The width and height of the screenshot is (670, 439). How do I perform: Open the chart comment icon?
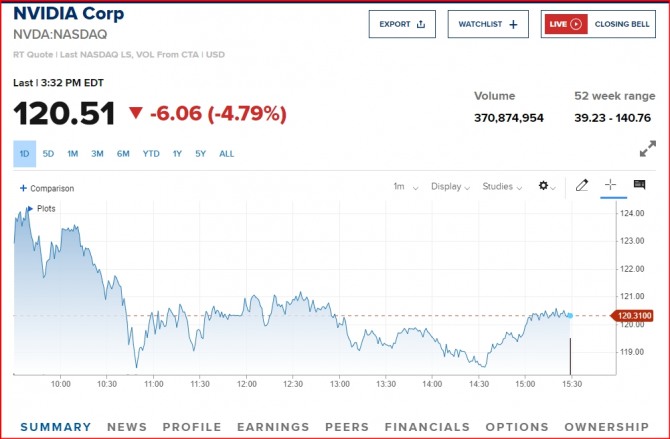point(639,186)
